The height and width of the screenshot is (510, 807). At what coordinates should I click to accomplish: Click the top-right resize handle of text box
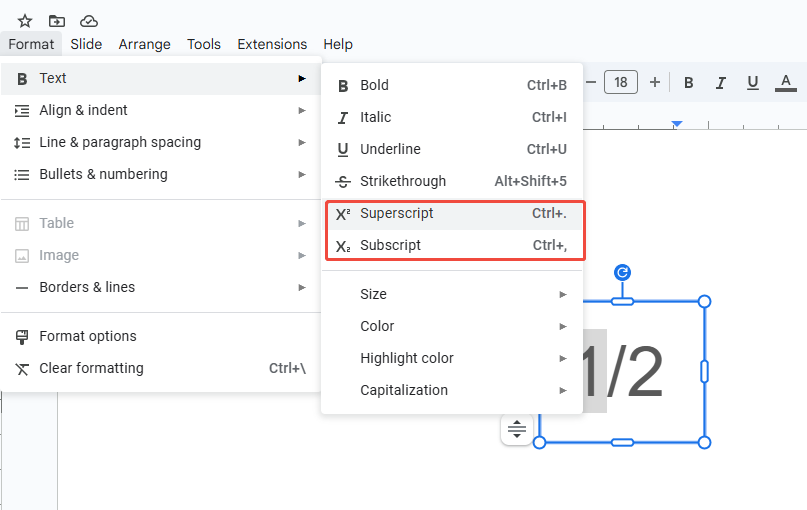click(705, 302)
